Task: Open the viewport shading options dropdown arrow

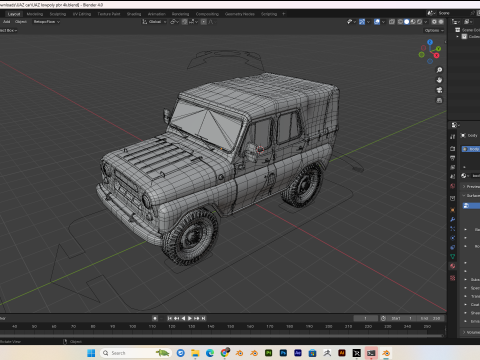Action: coord(425,22)
